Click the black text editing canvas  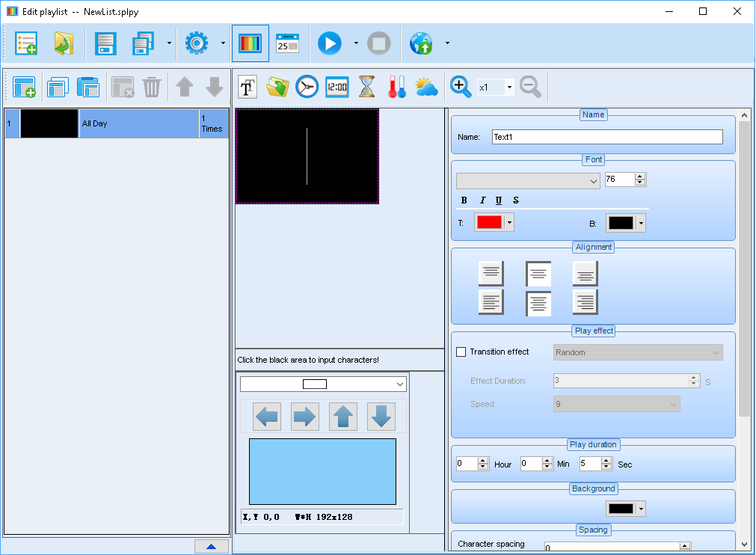307,156
